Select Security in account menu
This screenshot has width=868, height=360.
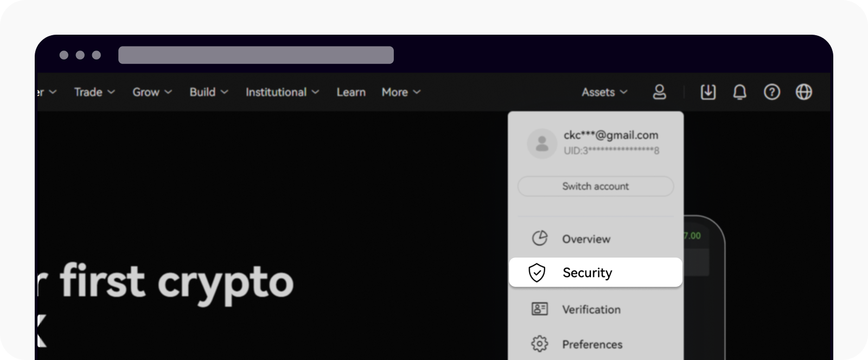point(595,273)
